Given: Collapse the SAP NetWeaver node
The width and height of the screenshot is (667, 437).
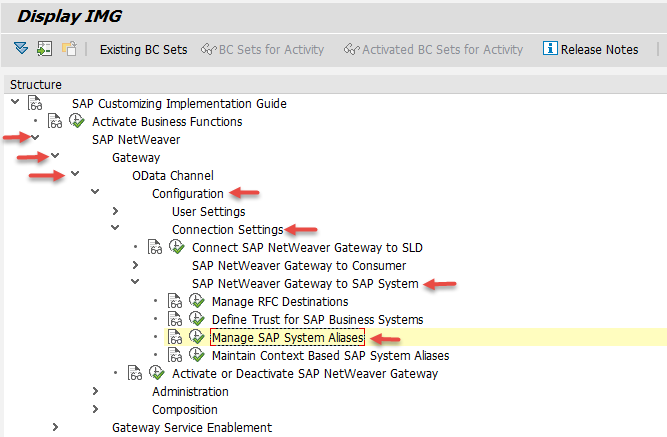Looking at the screenshot, I should pos(35,140).
